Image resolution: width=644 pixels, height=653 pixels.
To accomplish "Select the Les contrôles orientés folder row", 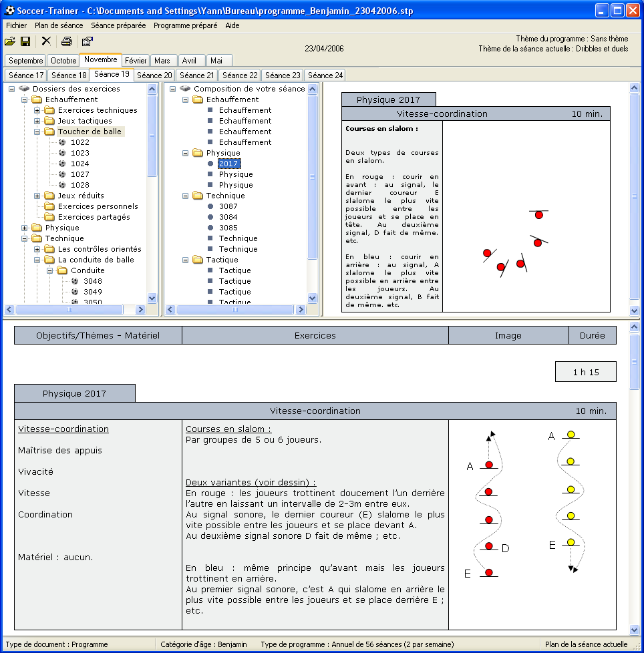I will [x=100, y=249].
